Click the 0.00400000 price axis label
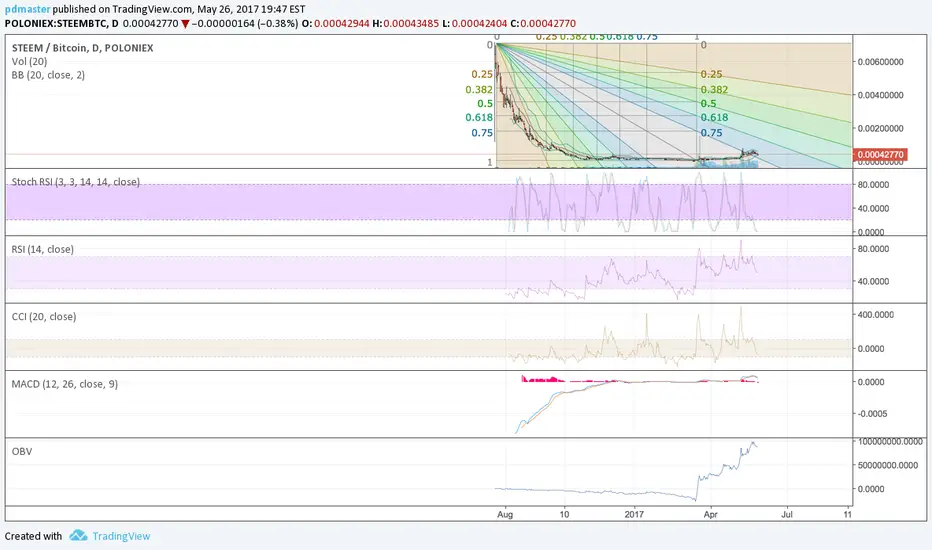 point(880,95)
